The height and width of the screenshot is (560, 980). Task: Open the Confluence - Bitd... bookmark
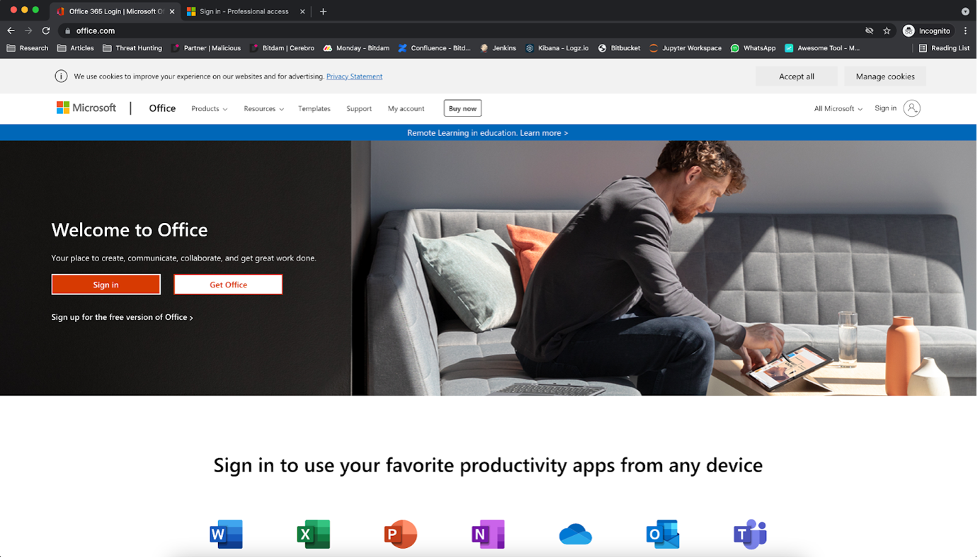(x=435, y=48)
